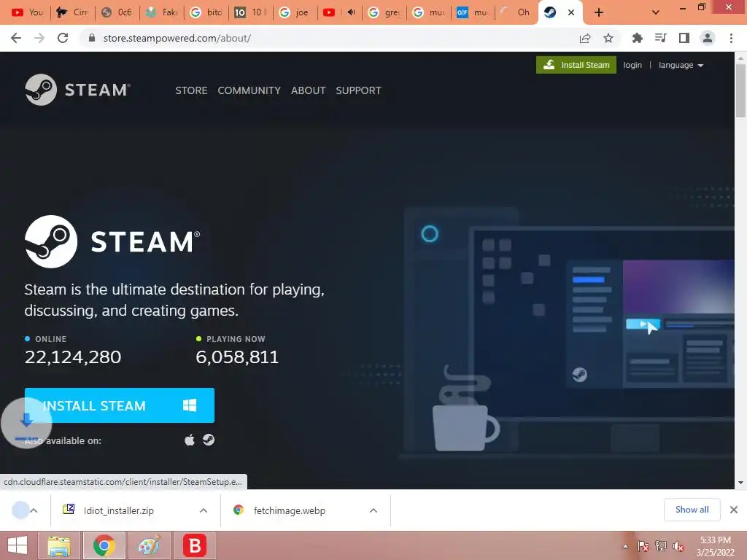Expand options for the in-progress download
747x560 pixels.
[34, 510]
